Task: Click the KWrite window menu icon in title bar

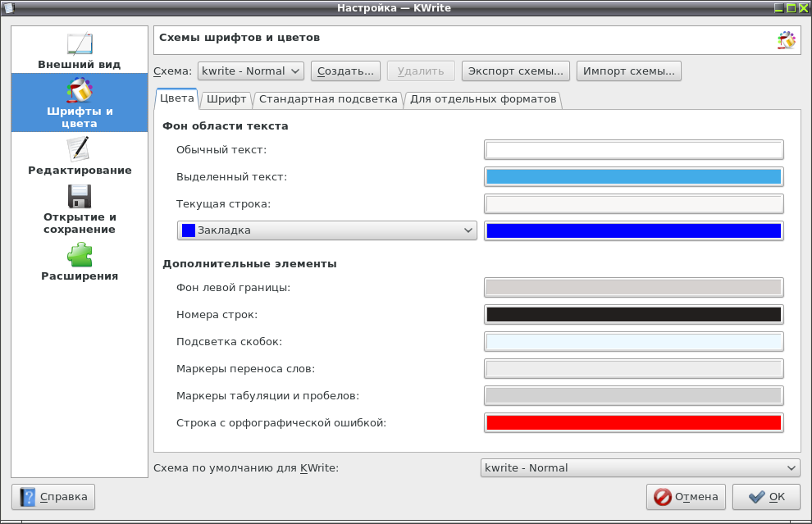Action: click(x=9, y=7)
